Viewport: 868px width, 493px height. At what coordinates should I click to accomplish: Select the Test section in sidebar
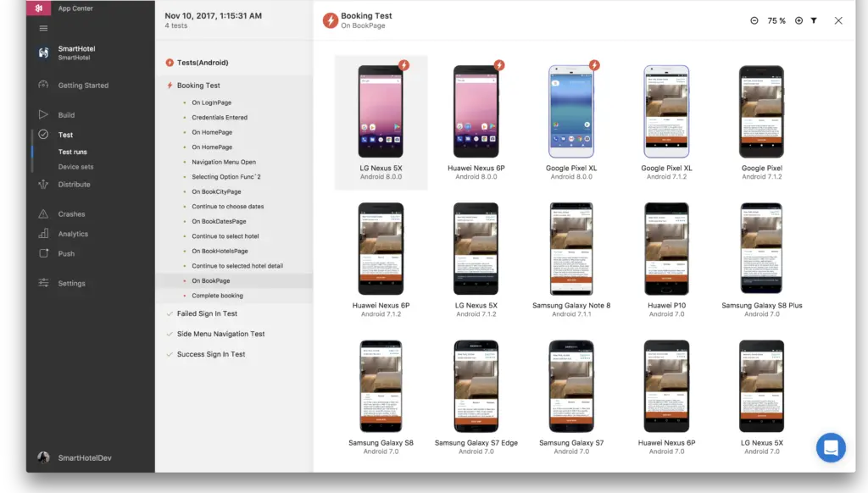coord(65,135)
